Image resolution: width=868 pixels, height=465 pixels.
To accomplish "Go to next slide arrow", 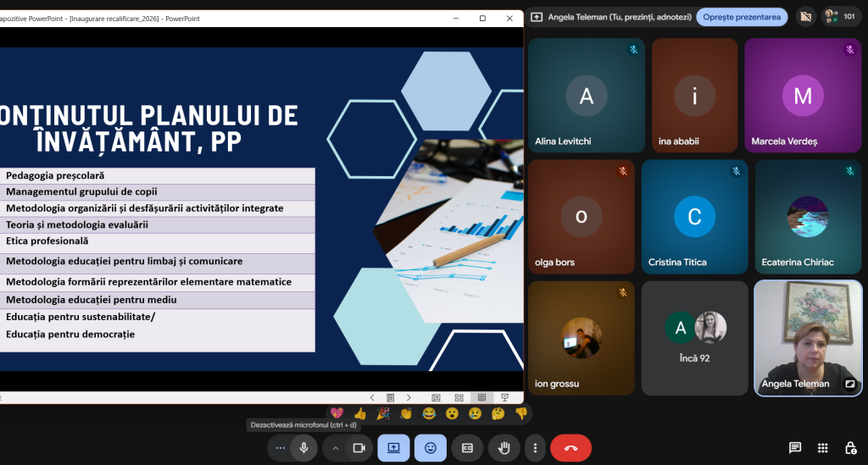I will [409, 397].
